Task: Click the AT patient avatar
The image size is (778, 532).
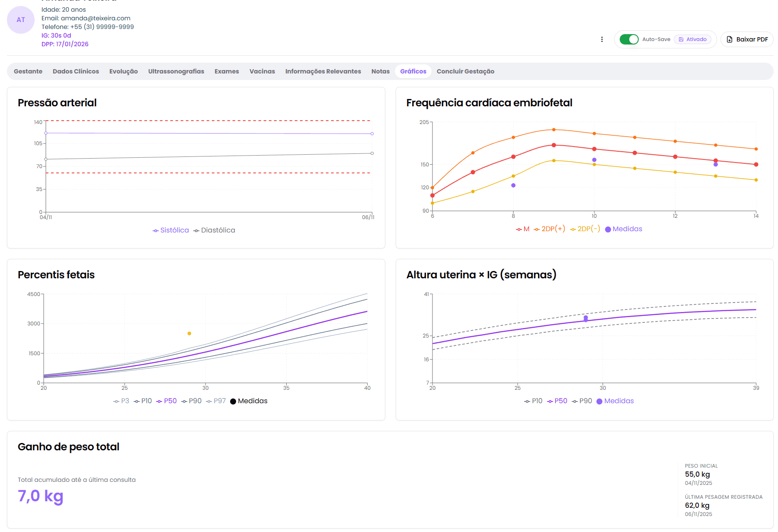Action: tap(21, 20)
